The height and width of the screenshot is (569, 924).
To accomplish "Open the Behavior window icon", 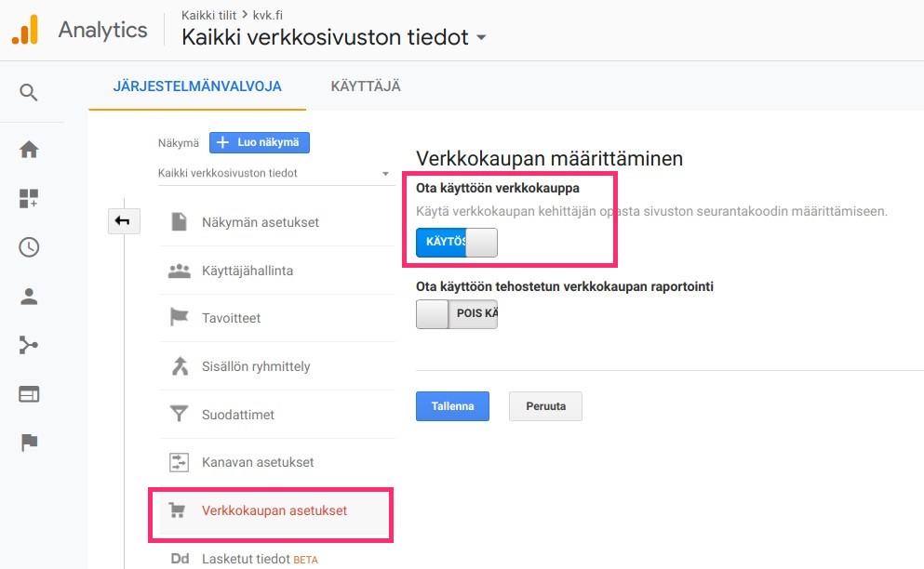I will (x=29, y=394).
